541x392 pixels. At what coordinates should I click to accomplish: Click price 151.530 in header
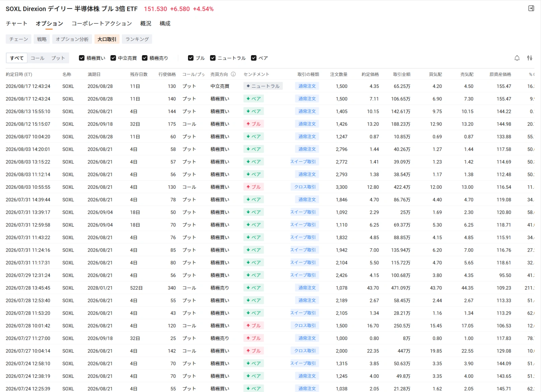click(156, 9)
